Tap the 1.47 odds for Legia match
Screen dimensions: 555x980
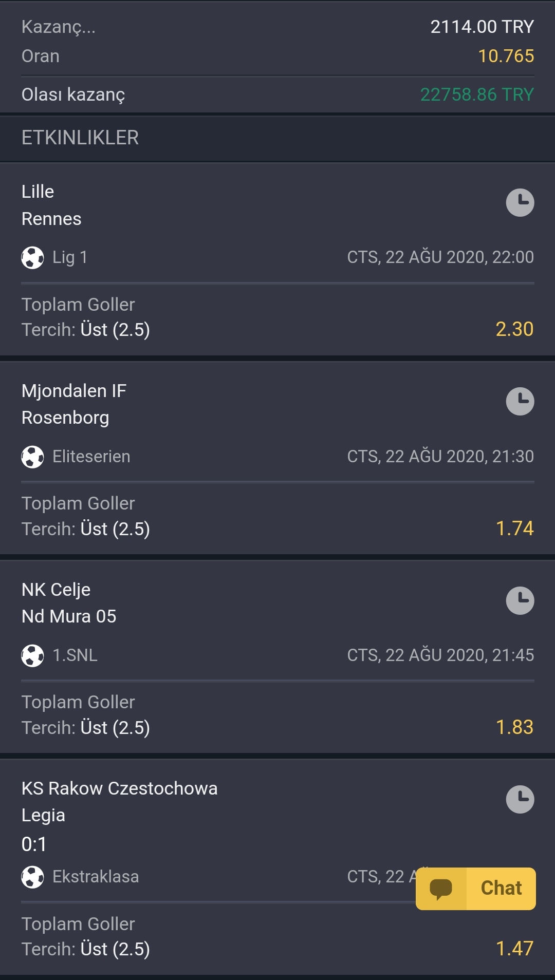point(514,949)
